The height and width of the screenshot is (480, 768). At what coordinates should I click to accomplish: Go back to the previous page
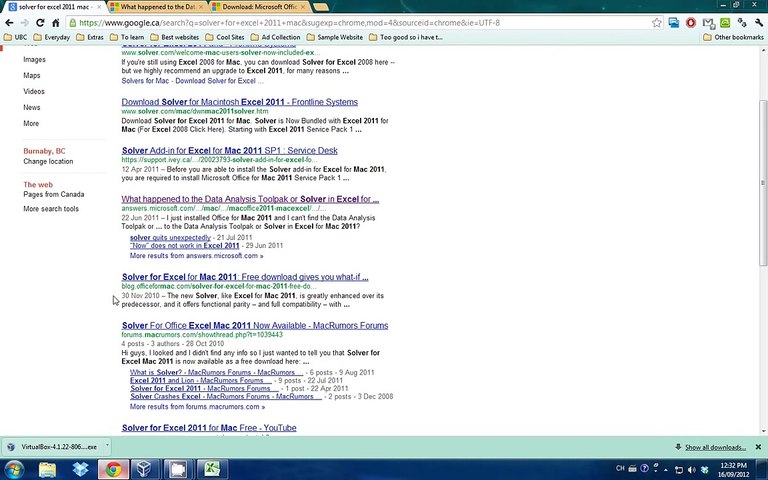[x=9, y=23]
